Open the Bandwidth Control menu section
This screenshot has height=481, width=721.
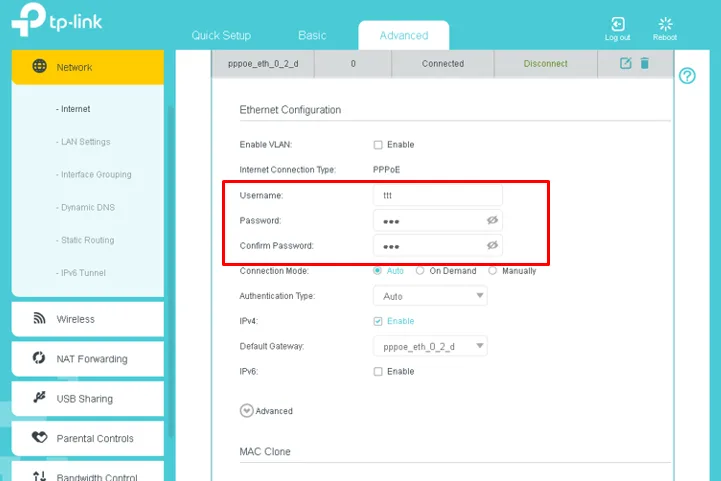click(x=88, y=471)
